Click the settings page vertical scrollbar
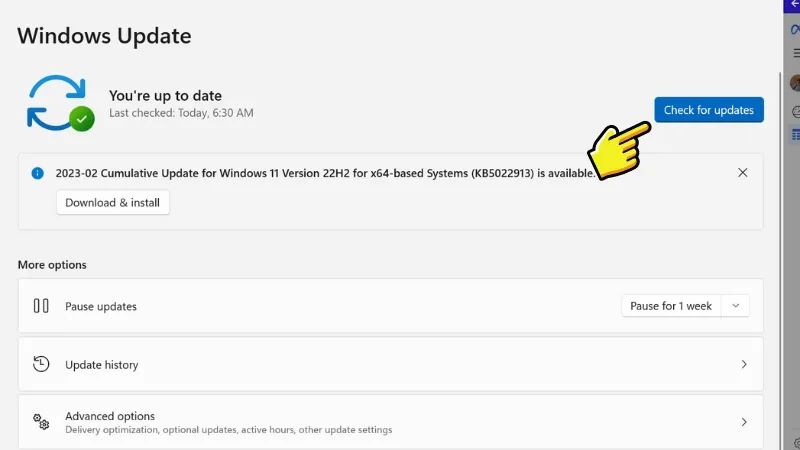800x450 pixels. (782, 200)
